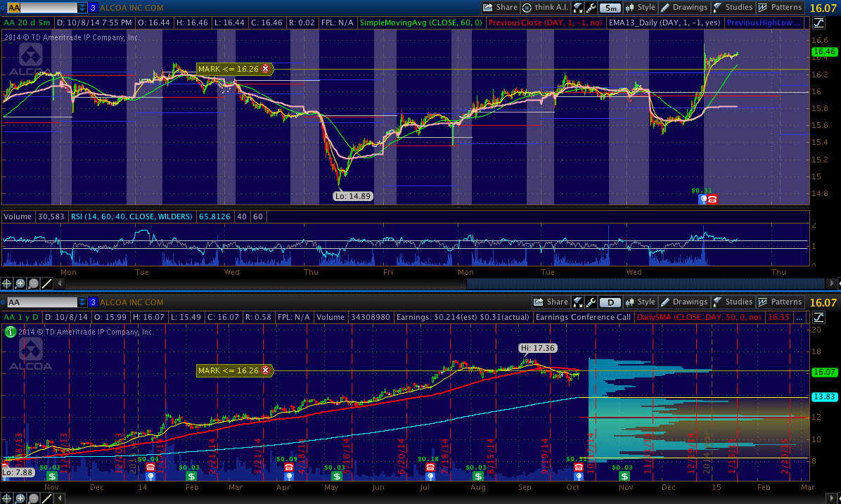This screenshot has width=841, height=504.
Task: Open the symbol dropdown arrow in upper chart
Action: pos(83,8)
